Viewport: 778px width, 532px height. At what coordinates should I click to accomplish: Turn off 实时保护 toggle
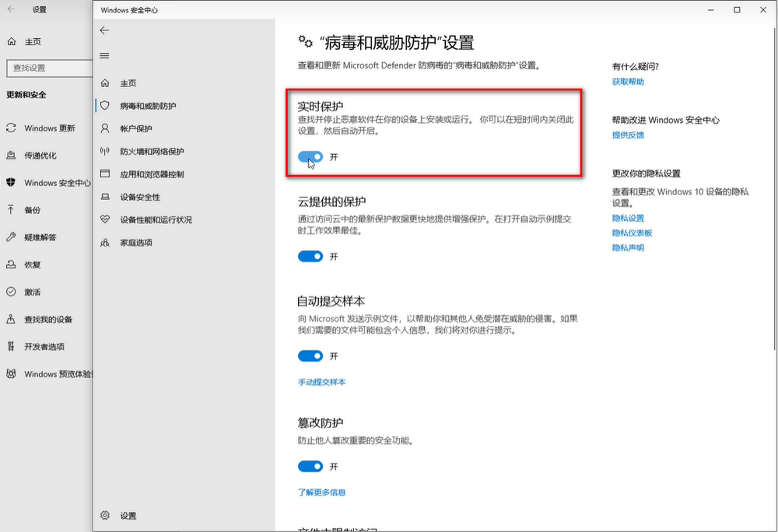tap(310, 156)
